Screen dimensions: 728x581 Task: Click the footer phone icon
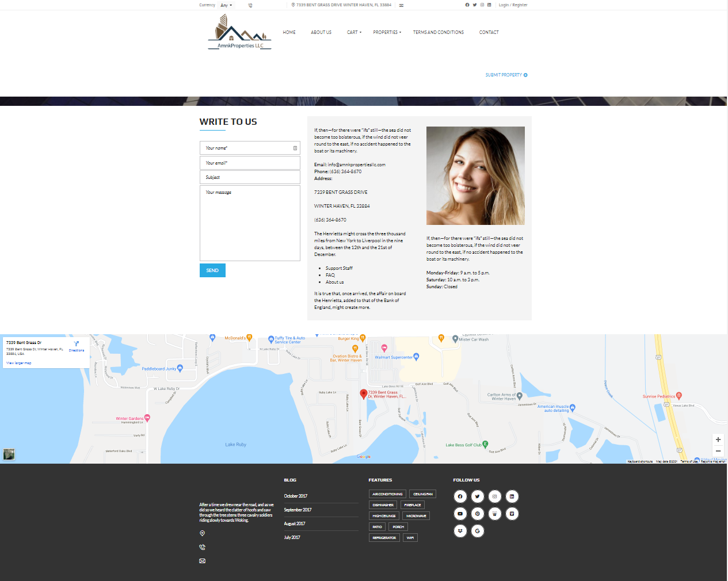[202, 547]
